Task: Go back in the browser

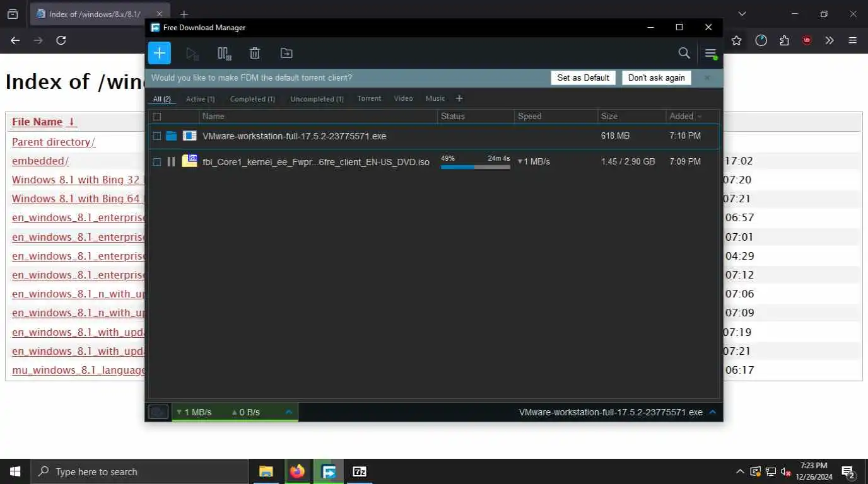Action: click(x=15, y=40)
